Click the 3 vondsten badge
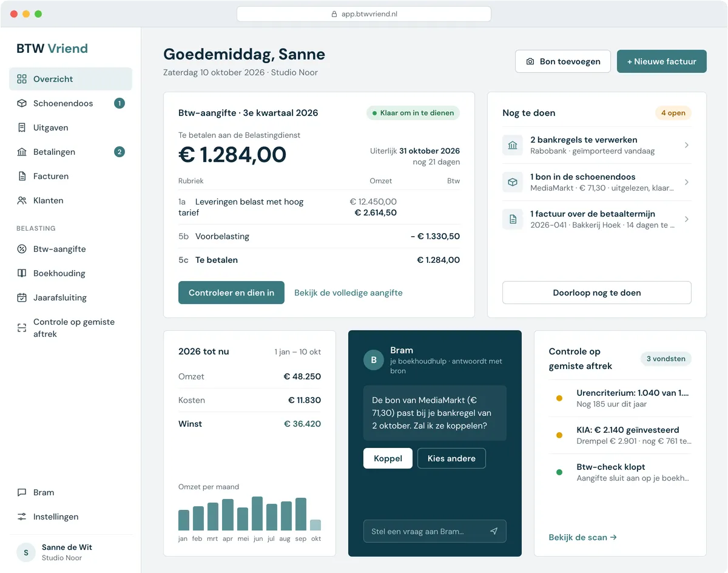The width and height of the screenshot is (728, 573). point(666,359)
